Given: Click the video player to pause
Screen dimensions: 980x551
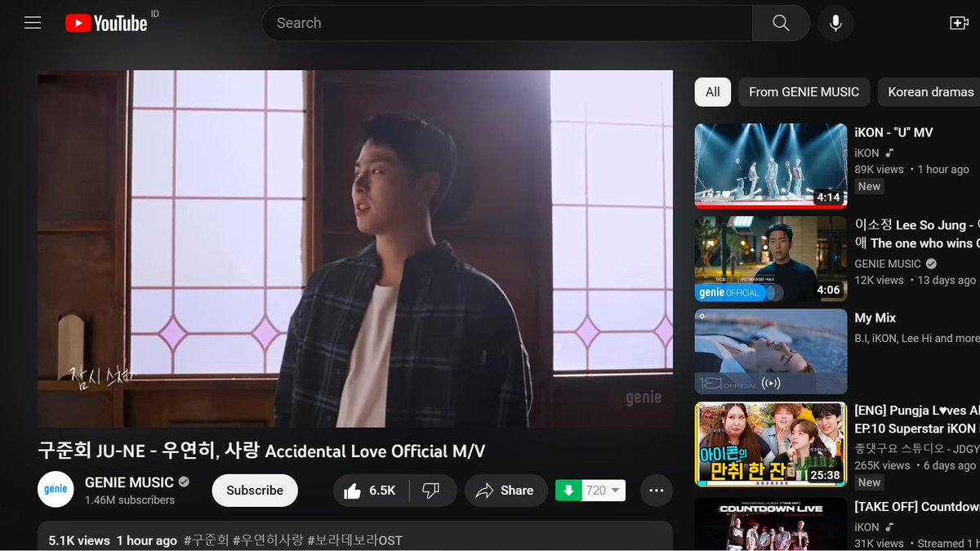Looking at the screenshot, I should (355, 248).
